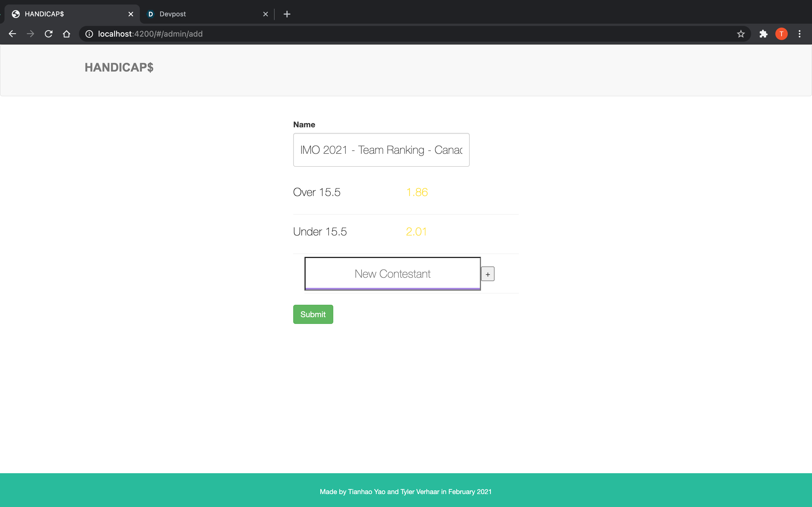Focus the Name input field
This screenshot has height=507, width=812.
[381, 150]
